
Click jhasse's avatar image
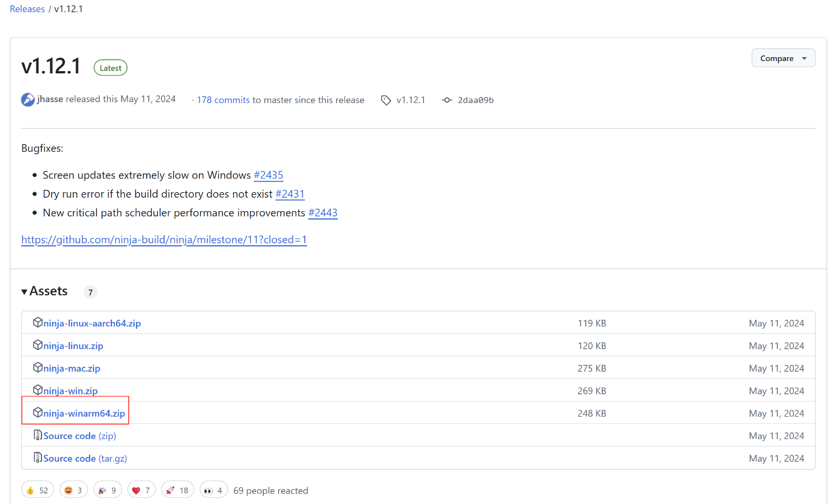click(x=28, y=100)
